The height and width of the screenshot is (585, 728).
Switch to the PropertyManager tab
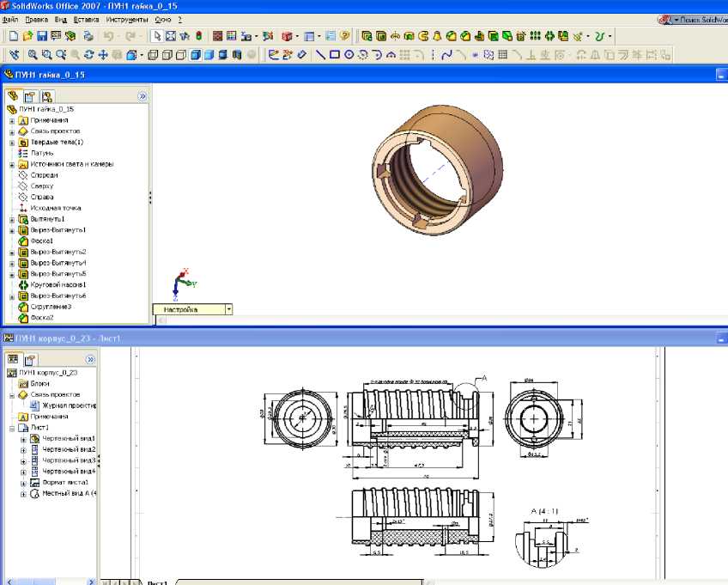pyautogui.click(x=29, y=97)
